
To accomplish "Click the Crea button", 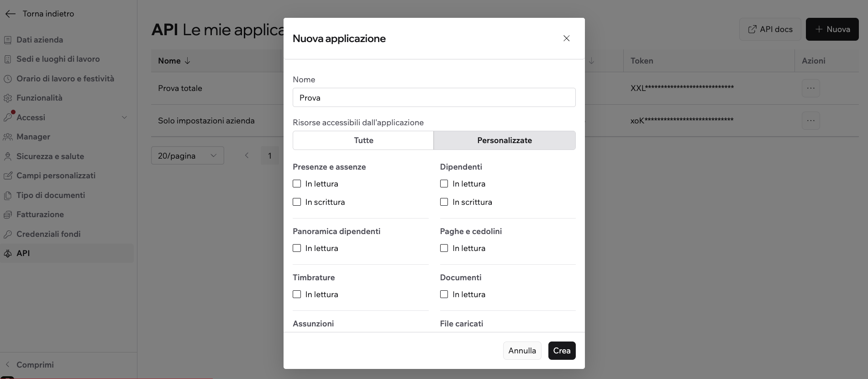I will pyautogui.click(x=562, y=351).
